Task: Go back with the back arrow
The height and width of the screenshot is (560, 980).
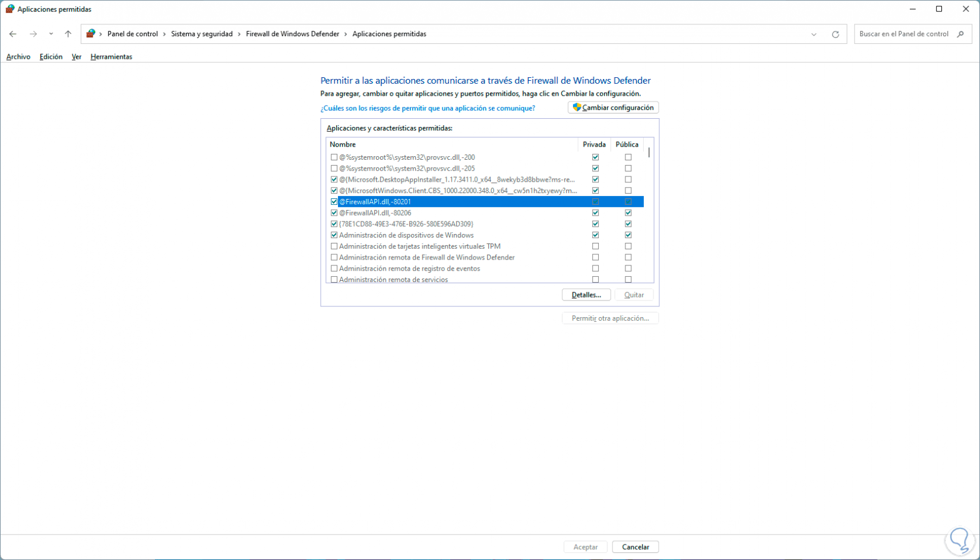Action: pyautogui.click(x=12, y=34)
